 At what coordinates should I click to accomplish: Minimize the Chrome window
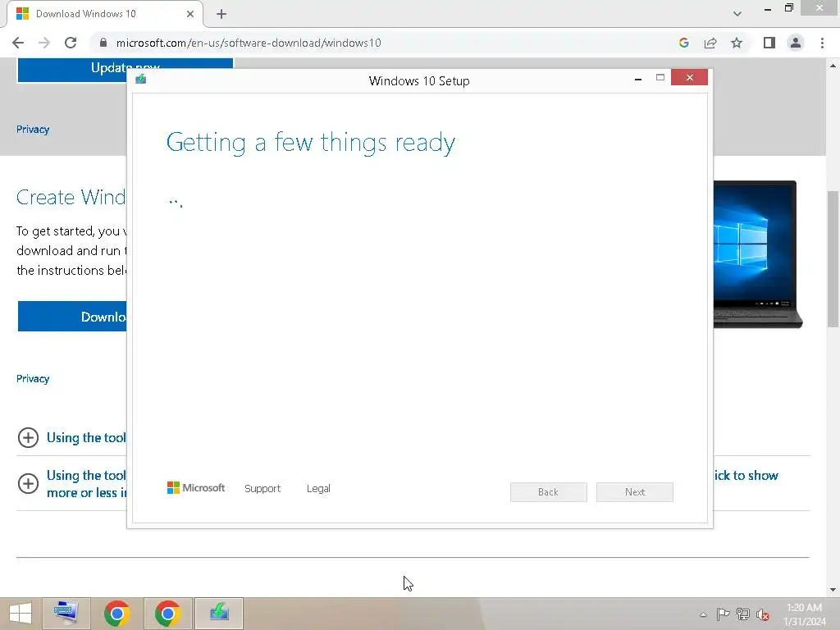tap(768, 8)
